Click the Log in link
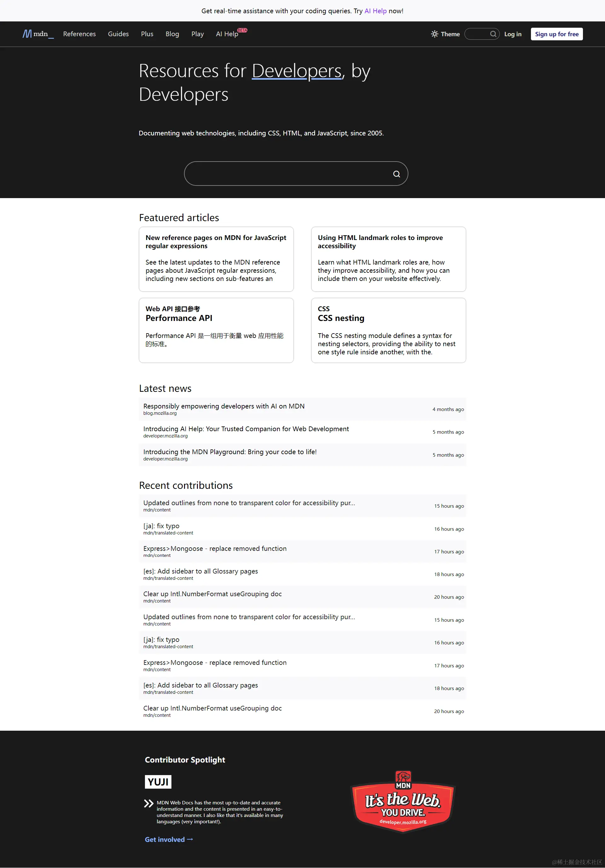This screenshot has height=868, width=605. pyautogui.click(x=512, y=34)
